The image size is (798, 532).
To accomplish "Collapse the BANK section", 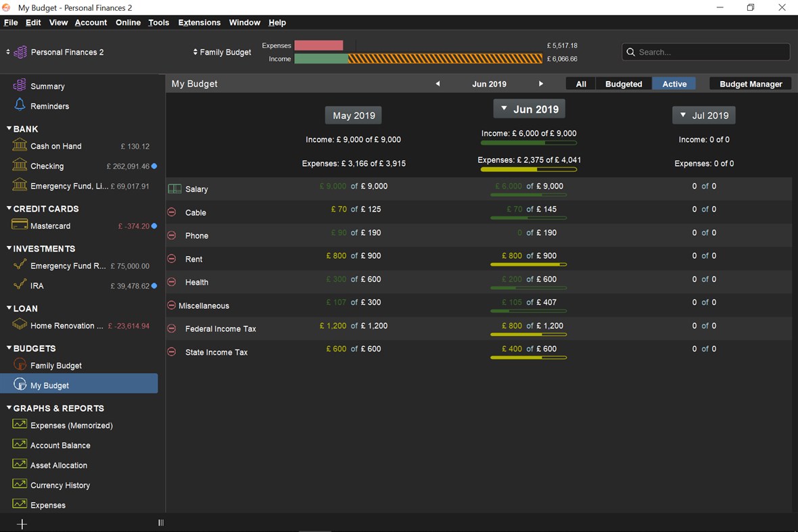I will [x=9, y=128].
